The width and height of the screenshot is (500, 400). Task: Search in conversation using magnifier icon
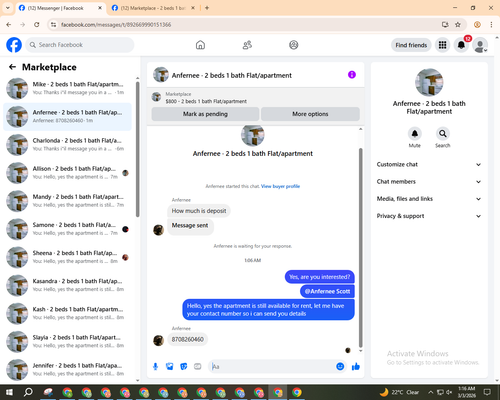coord(443,134)
